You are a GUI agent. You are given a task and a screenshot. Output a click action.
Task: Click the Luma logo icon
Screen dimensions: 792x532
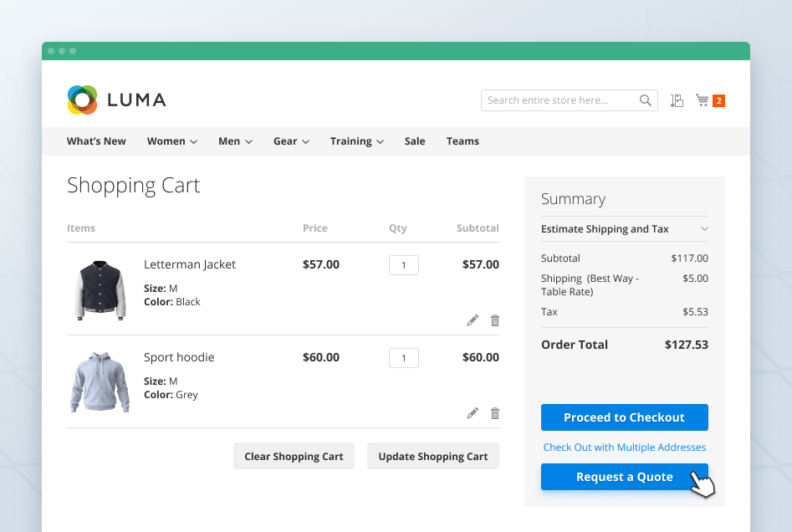tap(83, 100)
